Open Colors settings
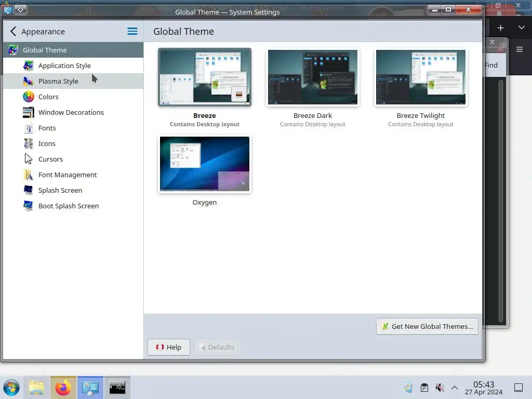 (x=73, y=97)
